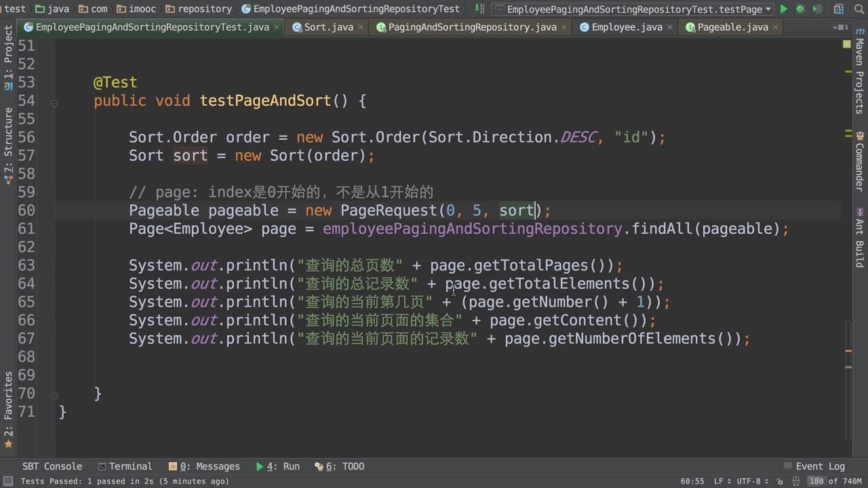868x488 pixels.
Task: Click the @Test annotation on line 53
Action: (x=115, y=82)
